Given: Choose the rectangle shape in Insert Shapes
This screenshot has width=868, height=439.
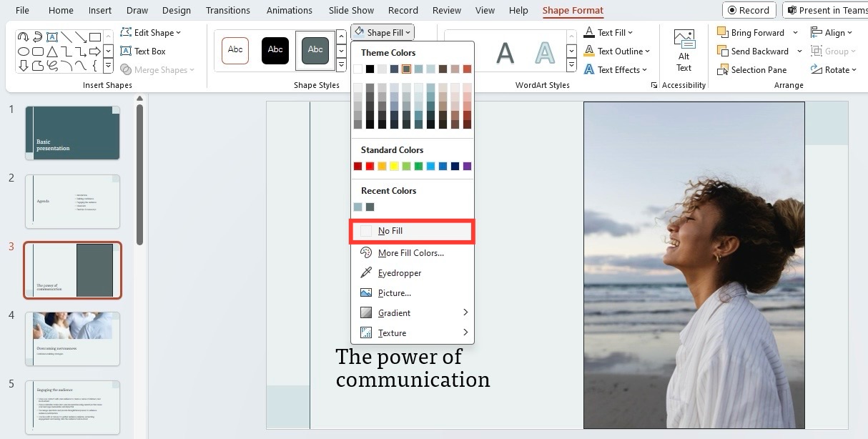Looking at the screenshot, I should pyautogui.click(x=95, y=37).
